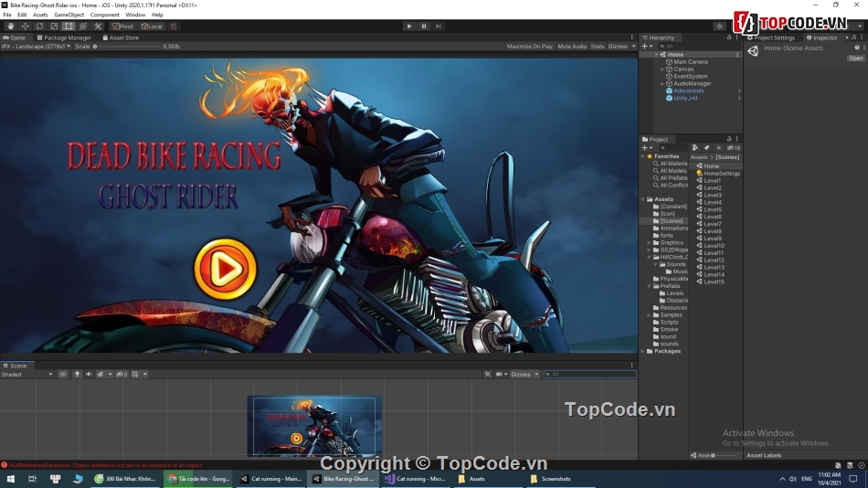
Task: Select the Hand tool in the toolbar
Action: tap(11, 26)
